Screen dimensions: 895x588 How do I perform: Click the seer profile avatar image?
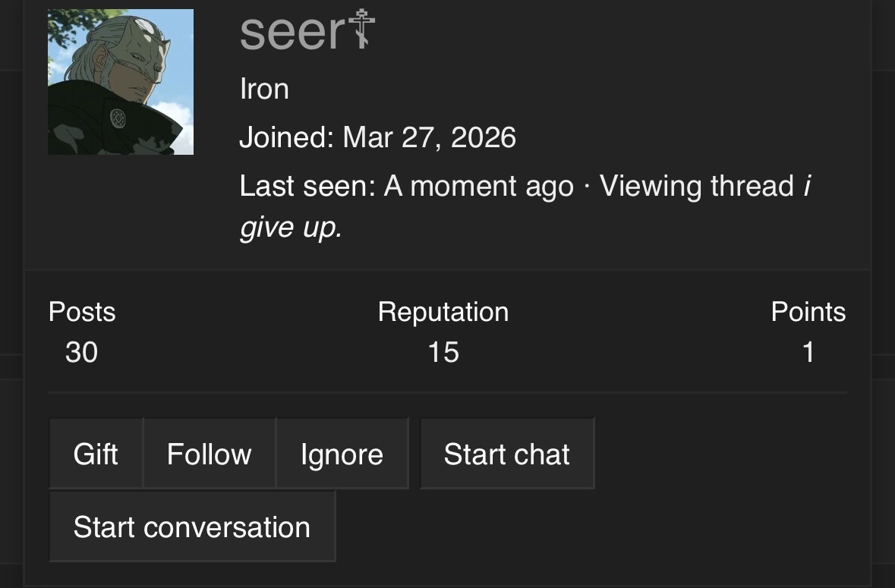(x=120, y=82)
